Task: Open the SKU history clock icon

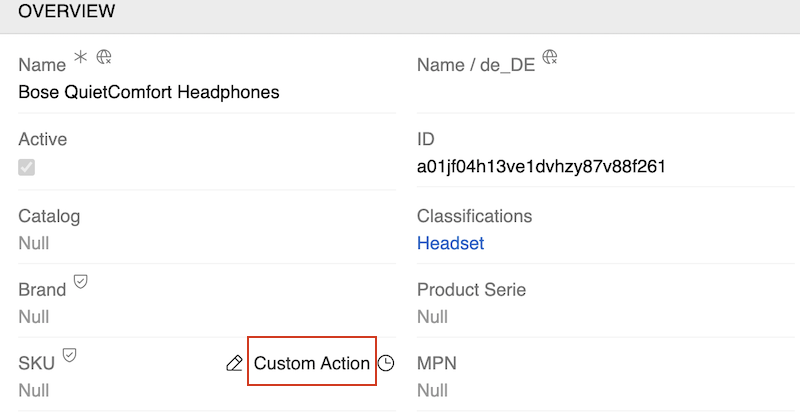Action: coord(386,363)
